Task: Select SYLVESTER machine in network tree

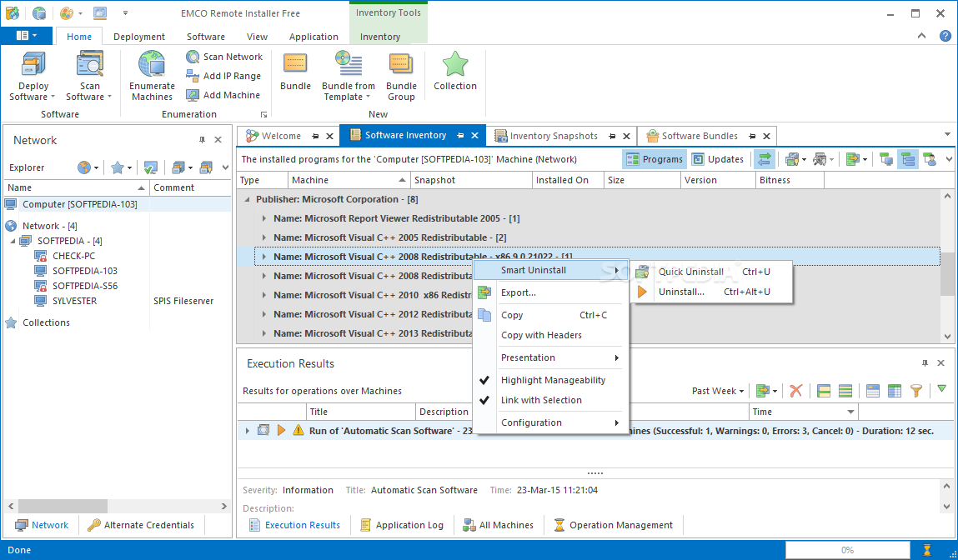Action: click(x=74, y=301)
